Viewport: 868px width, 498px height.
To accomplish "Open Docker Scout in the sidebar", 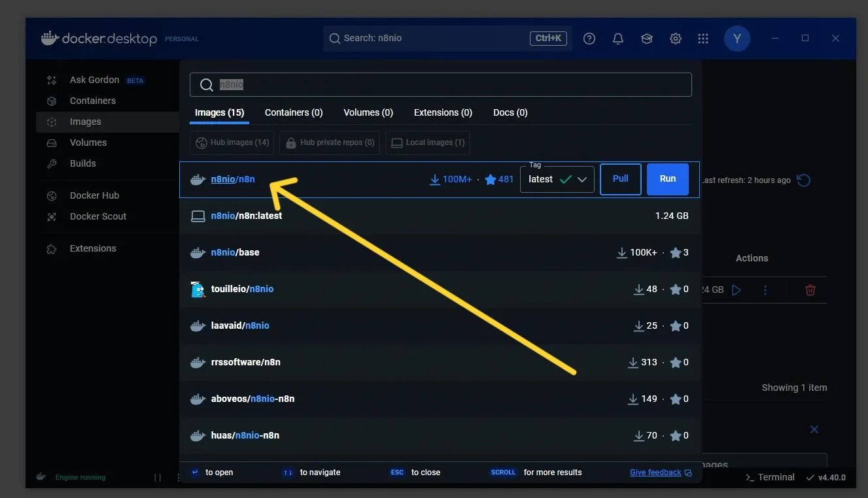I will click(98, 216).
